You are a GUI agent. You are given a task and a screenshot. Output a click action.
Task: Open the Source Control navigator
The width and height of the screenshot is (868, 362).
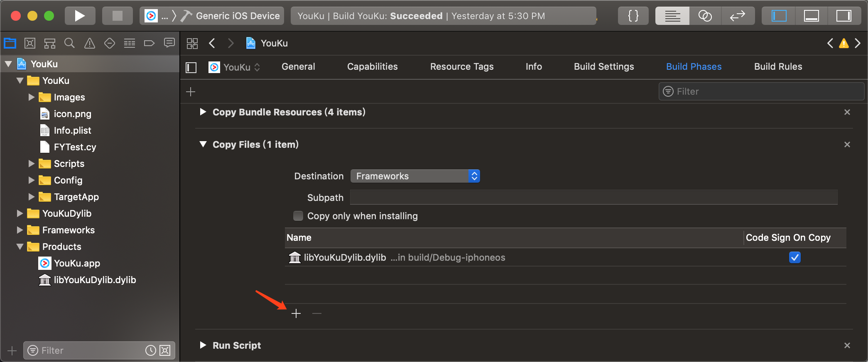point(30,43)
